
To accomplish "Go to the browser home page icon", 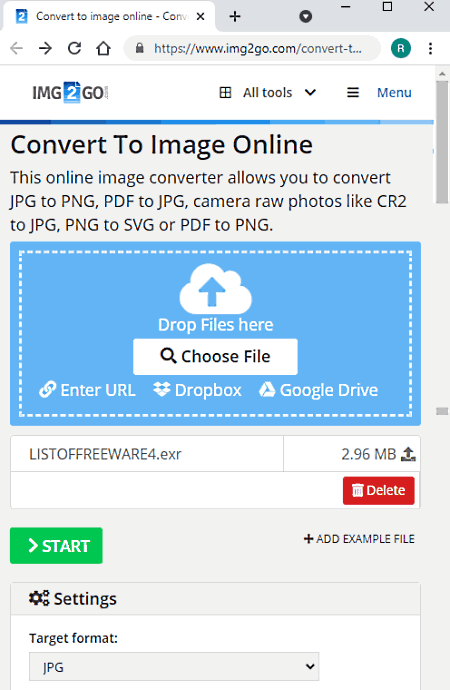I will coord(103,48).
